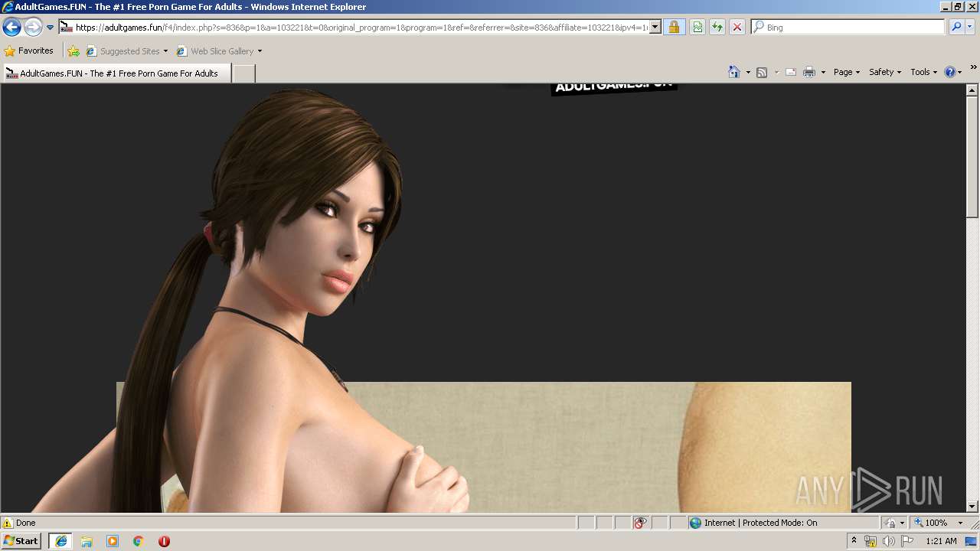Click the Read Mail envelope icon
The width and height of the screenshot is (980, 551).
tap(791, 72)
